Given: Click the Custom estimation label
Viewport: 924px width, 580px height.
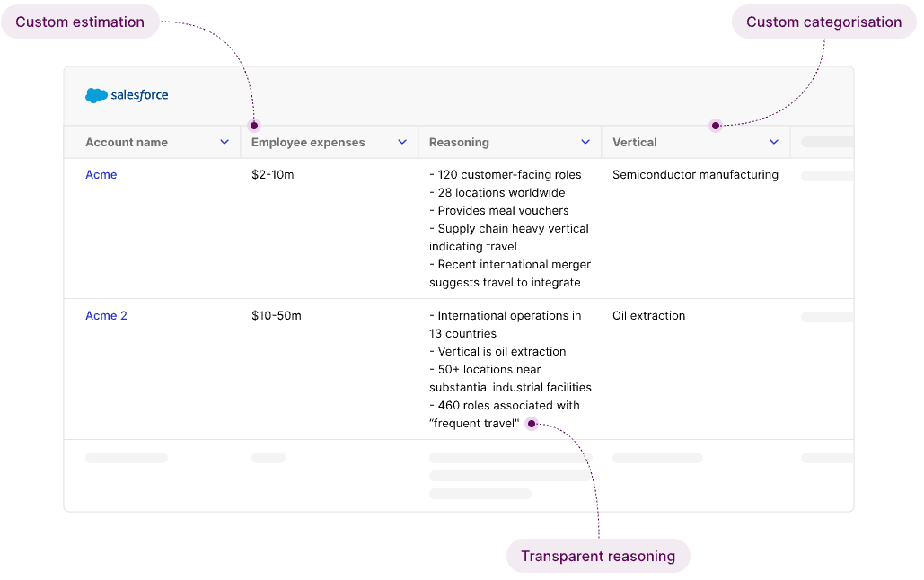Looking at the screenshot, I should [x=80, y=22].
